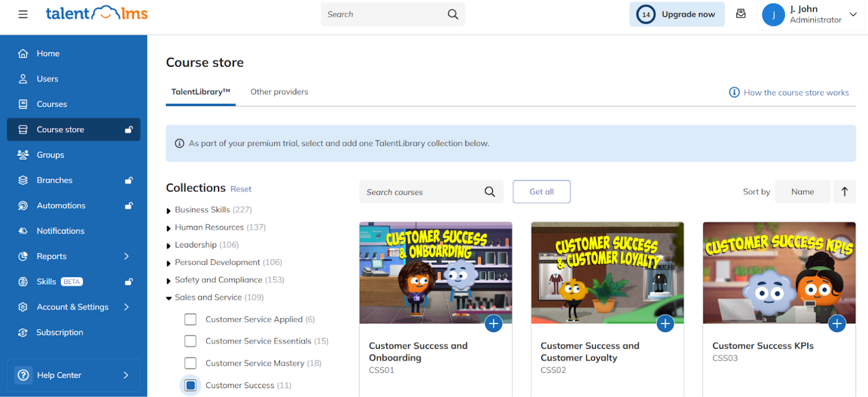Click the Subscription icon in sidebar
The height and width of the screenshot is (397, 868).
[x=23, y=332]
